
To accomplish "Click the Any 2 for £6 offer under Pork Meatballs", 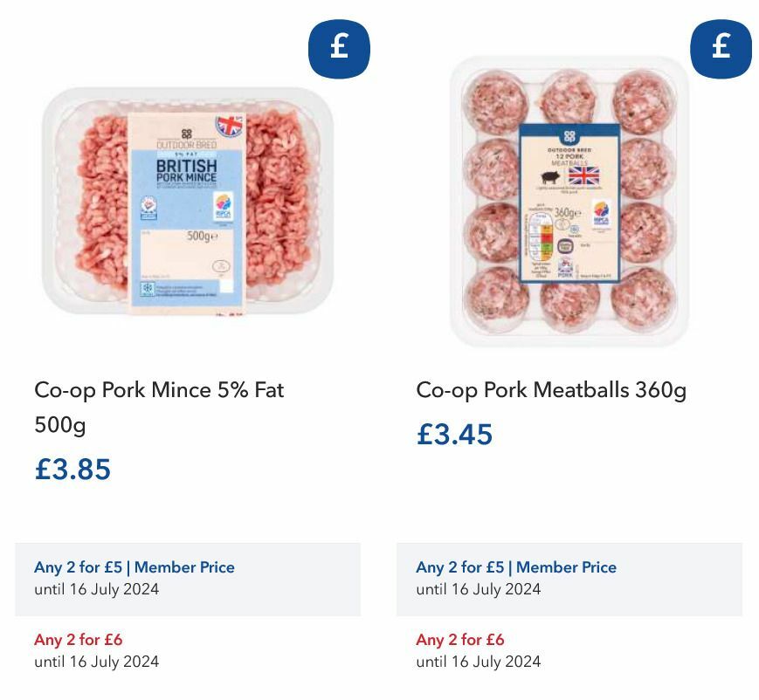I will 459,640.
